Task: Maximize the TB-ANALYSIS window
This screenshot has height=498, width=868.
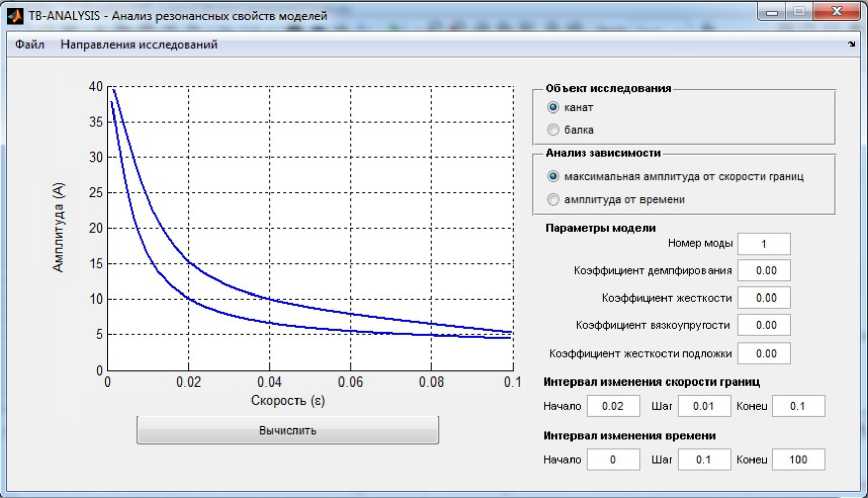Action: [799, 12]
